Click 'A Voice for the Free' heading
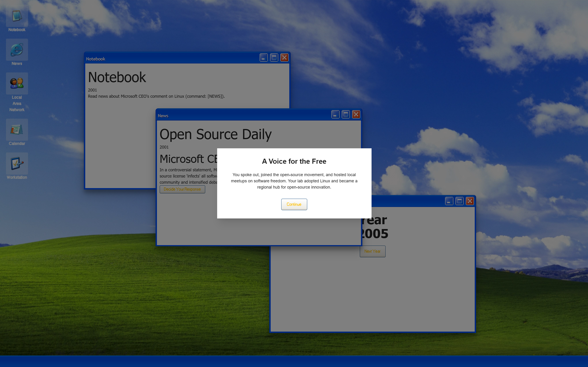The image size is (588, 367). 294,161
